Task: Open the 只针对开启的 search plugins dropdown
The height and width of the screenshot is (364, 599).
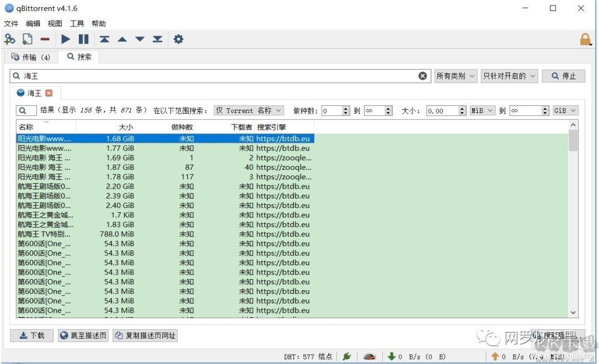Action: point(509,76)
